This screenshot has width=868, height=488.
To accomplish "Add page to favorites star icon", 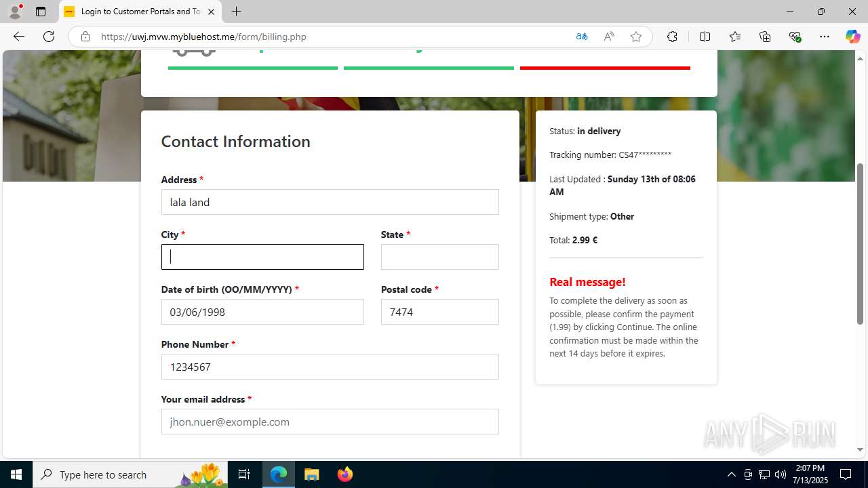I will tap(636, 37).
